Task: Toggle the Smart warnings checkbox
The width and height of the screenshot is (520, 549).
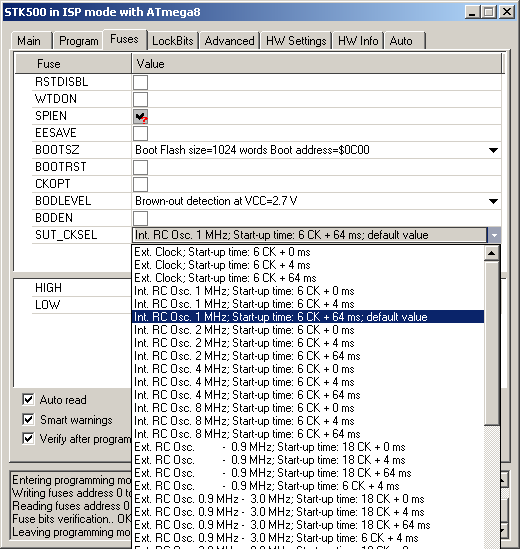Action: pyautogui.click(x=28, y=419)
